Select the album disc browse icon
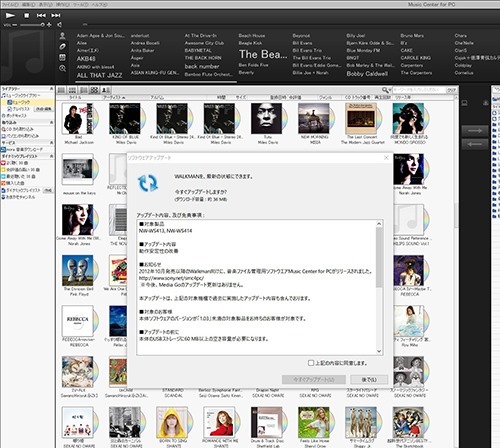Viewport: 500px width, 448px height. (62, 46)
